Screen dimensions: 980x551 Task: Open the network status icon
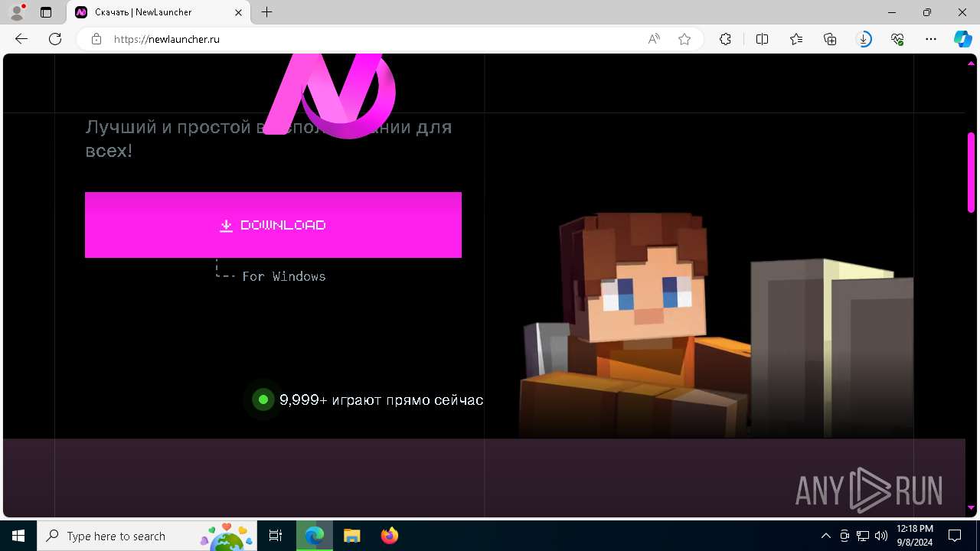(863, 536)
